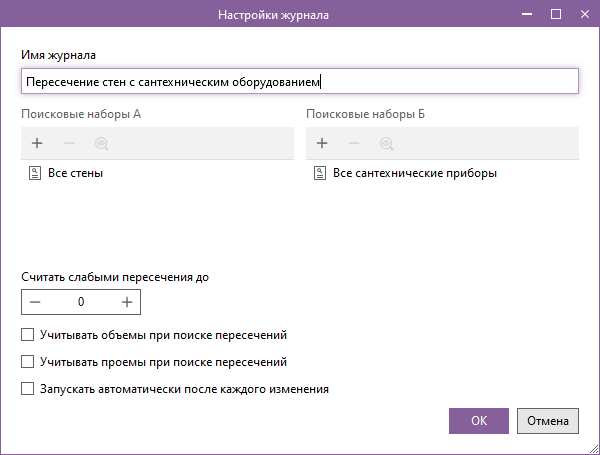600x455 pixels.
Task: Decrease weak intersection threshold with minus
Action: click(x=36, y=301)
